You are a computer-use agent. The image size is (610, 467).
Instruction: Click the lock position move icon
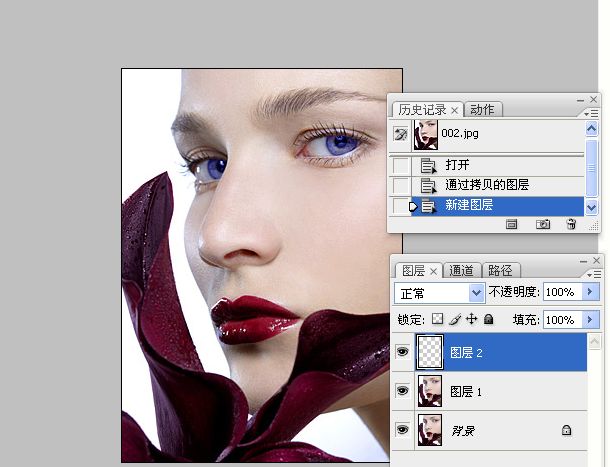(x=472, y=319)
